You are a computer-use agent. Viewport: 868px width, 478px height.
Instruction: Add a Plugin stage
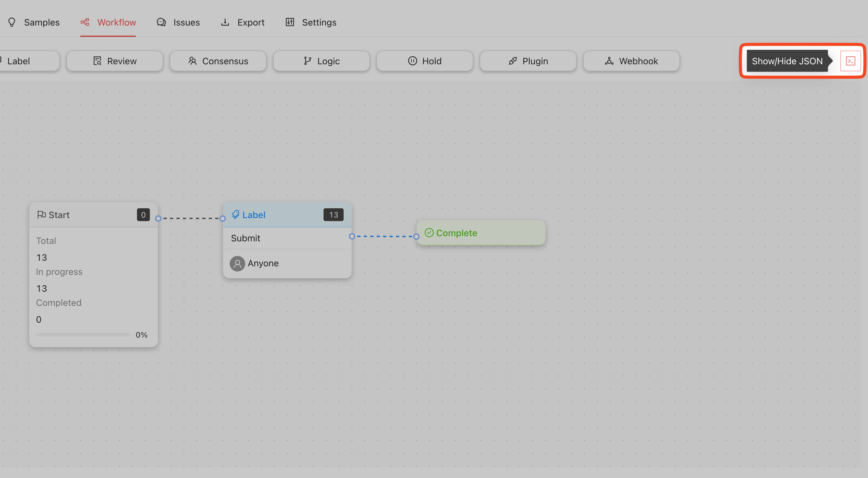(528, 61)
